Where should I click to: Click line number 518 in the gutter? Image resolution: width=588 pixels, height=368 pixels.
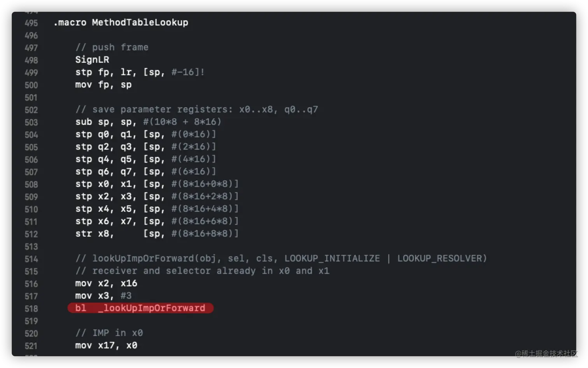point(31,309)
